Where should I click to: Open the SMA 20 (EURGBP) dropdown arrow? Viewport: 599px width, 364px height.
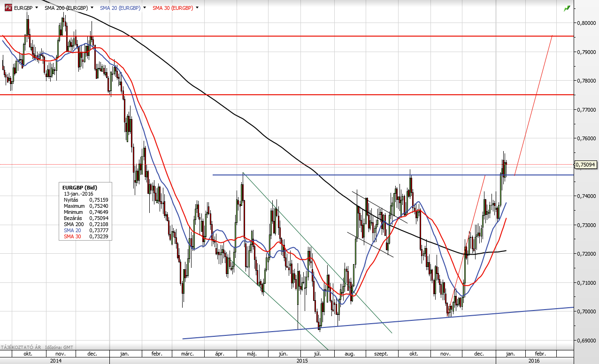[145, 8]
